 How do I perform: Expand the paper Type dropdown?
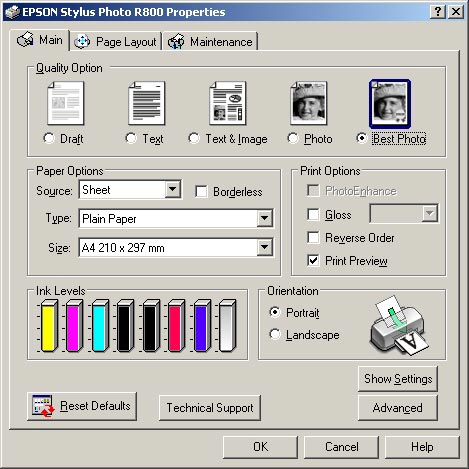click(x=265, y=218)
